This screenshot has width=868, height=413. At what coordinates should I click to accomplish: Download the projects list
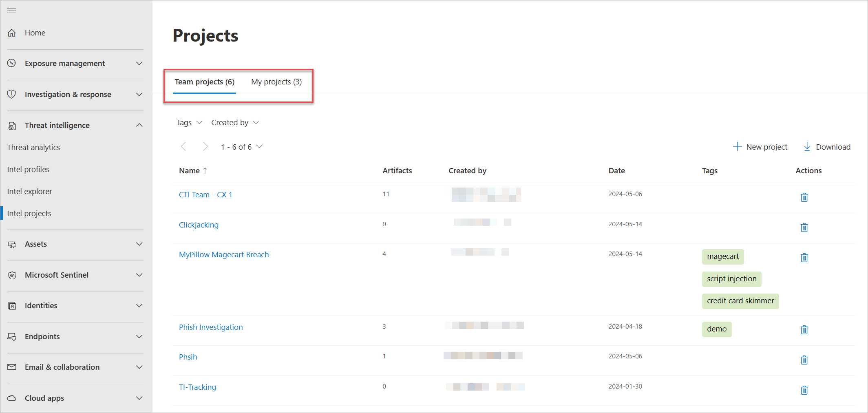827,147
